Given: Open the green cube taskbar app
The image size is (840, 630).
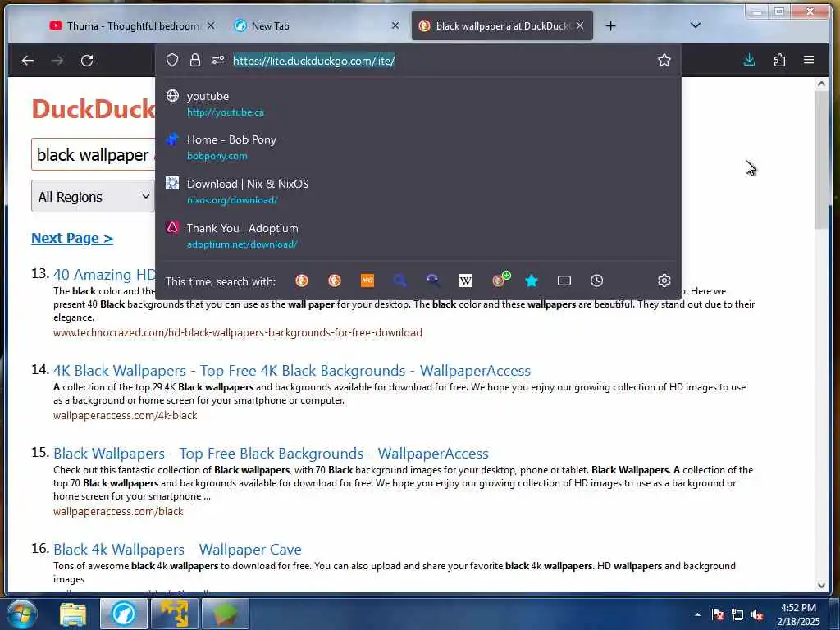Looking at the screenshot, I should (225, 614).
